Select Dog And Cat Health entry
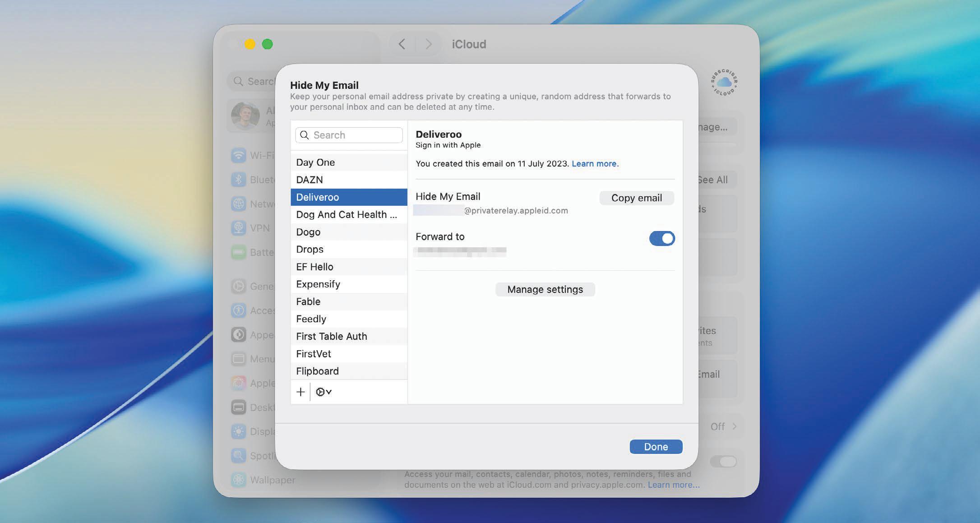 349,214
